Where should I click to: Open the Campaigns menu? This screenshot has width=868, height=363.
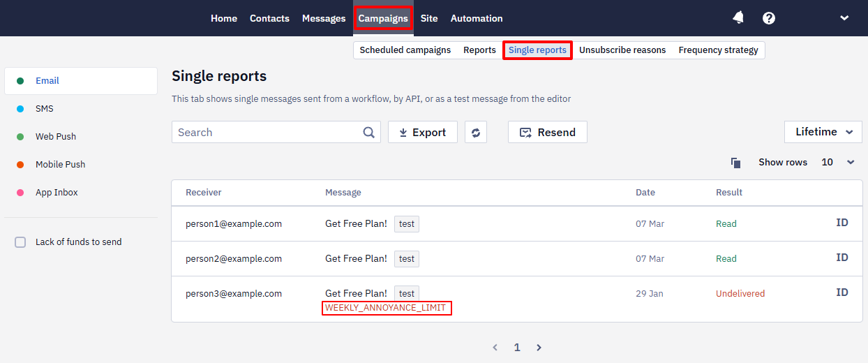383,18
